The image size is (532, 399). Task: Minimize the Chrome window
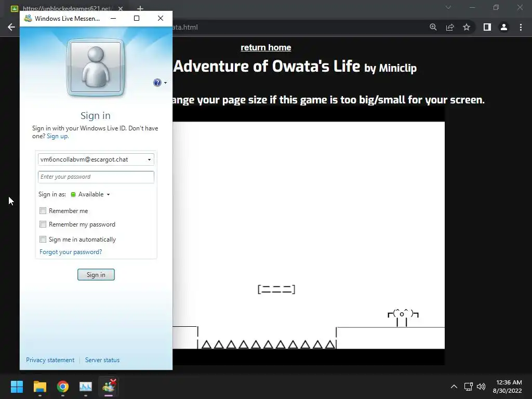[x=472, y=7]
